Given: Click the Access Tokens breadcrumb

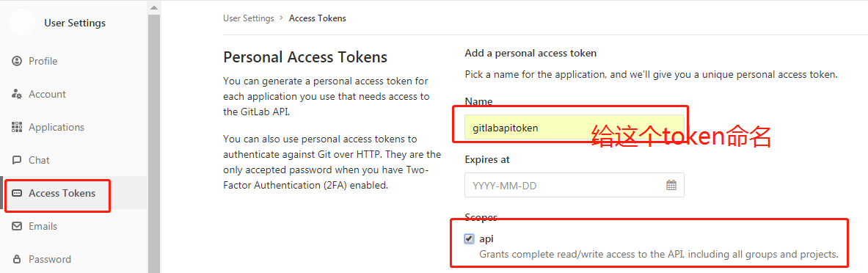Looking at the screenshot, I should pos(318,18).
